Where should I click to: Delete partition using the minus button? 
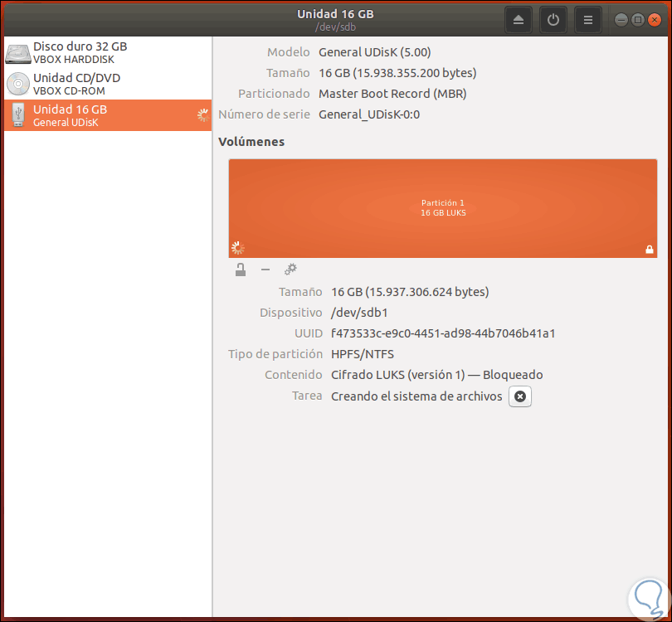[x=265, y=270]
